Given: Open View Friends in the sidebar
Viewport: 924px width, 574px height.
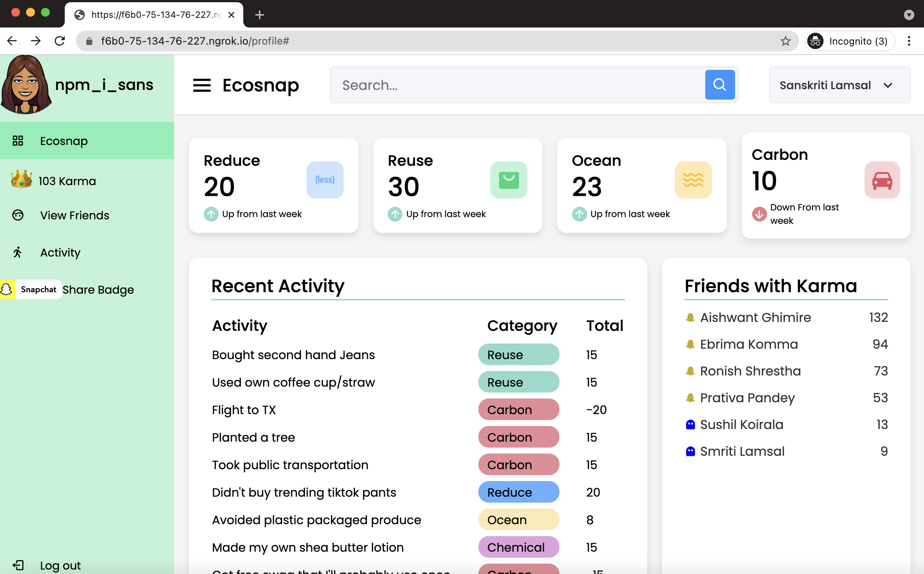Looking at the screenshot, I should [x=74, y=215].
